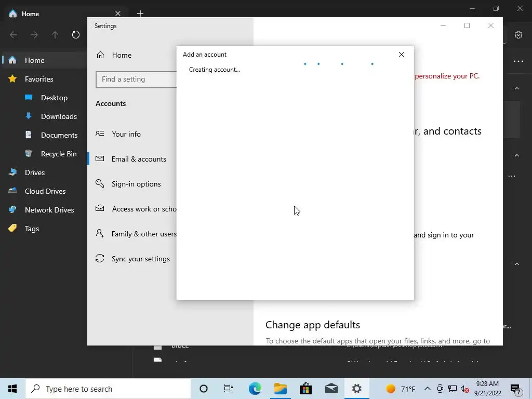The width and height of the screenshot is (532, 399).
Task: Open the Windows Start menu
Action: click(12, 389)
